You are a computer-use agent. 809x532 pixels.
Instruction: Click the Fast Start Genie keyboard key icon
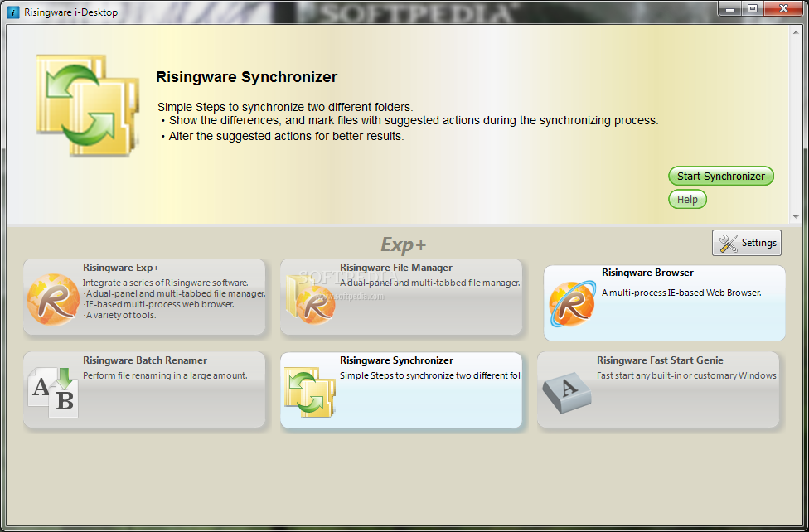(567, 393)
